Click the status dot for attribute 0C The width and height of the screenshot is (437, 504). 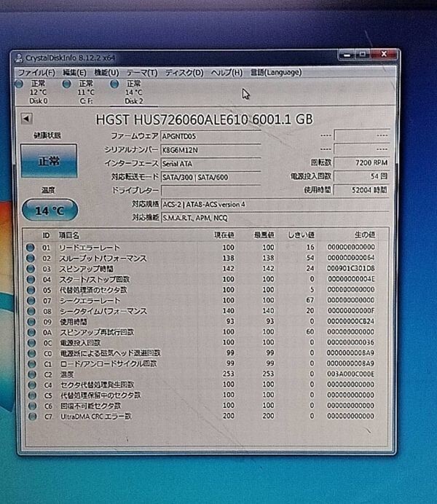(31, 342)
